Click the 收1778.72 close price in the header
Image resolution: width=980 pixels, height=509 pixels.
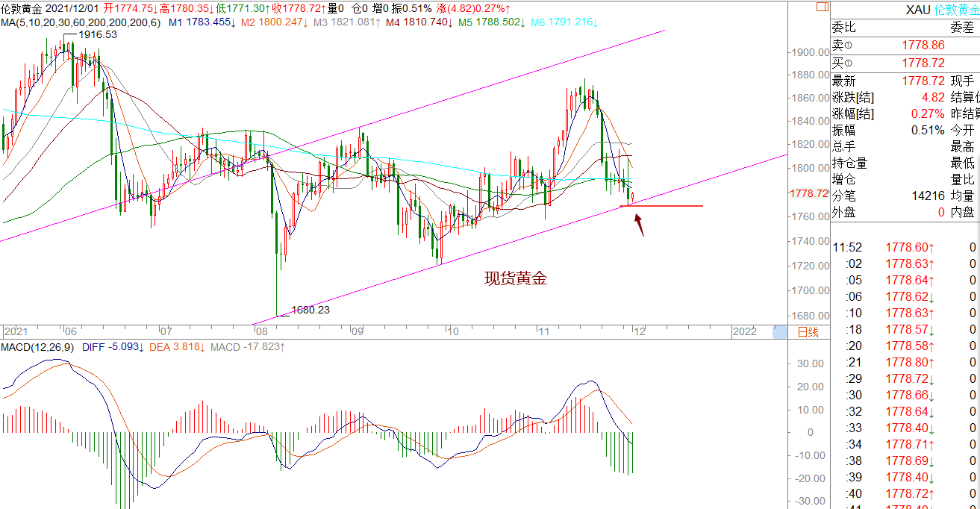click(x=299, y=8)
